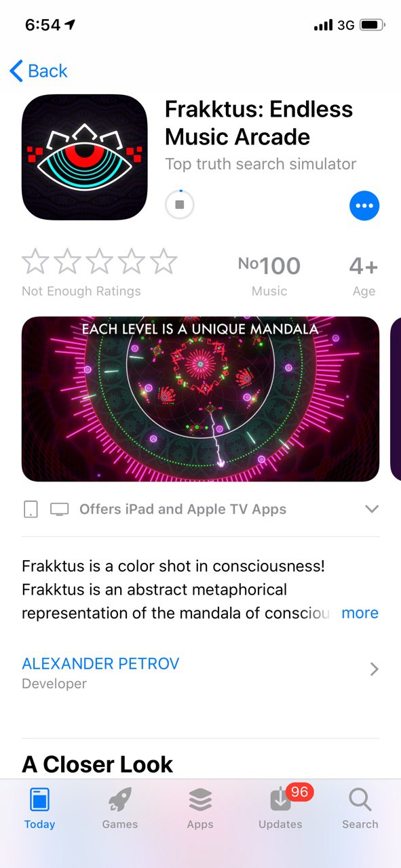Expand the Offers iPad and Apple TV chevron
This screenshot has height=868, width=401.
coord(371,509)
